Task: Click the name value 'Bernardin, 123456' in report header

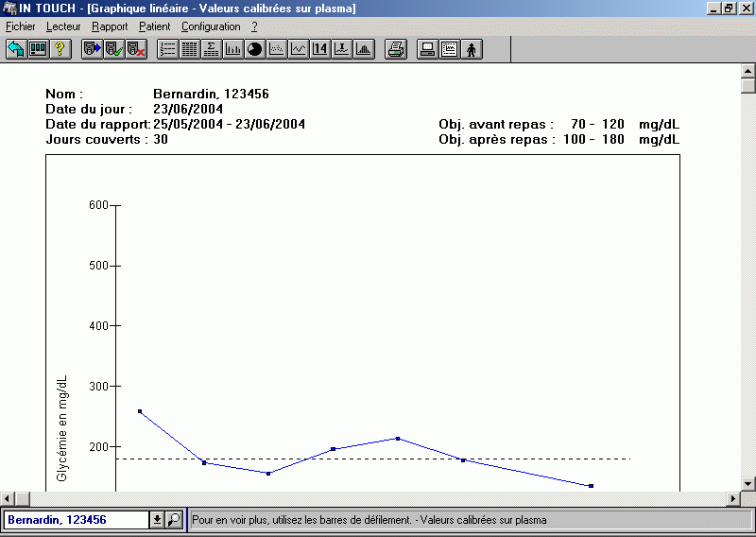Action: 211,95
